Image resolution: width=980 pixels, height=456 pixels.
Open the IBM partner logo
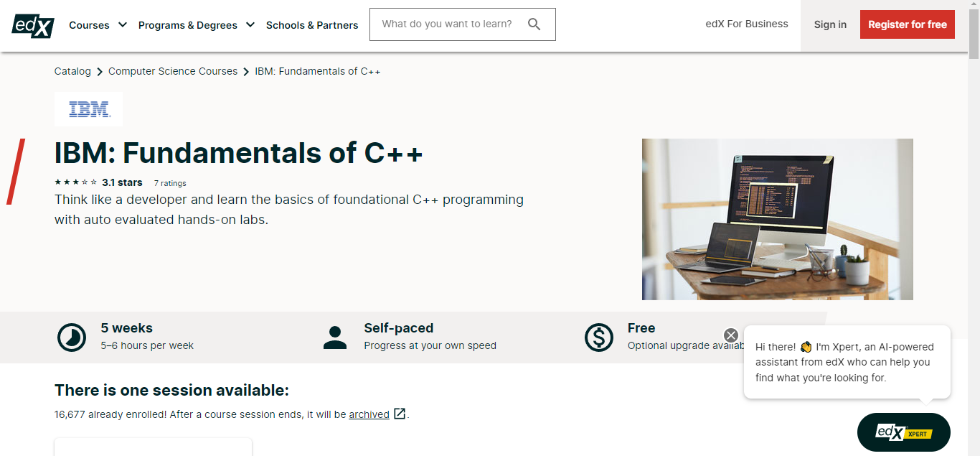point(89,109)
